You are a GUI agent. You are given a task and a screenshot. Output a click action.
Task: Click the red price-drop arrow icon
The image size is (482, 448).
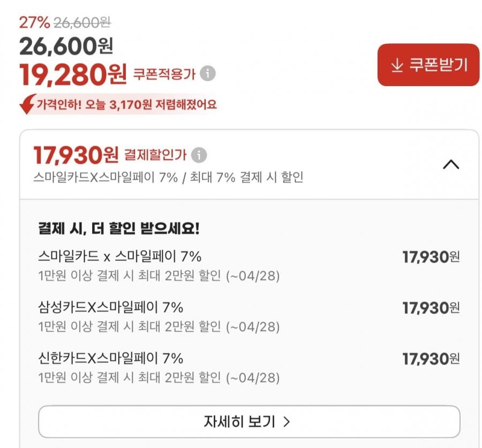[x=27, y=104]
